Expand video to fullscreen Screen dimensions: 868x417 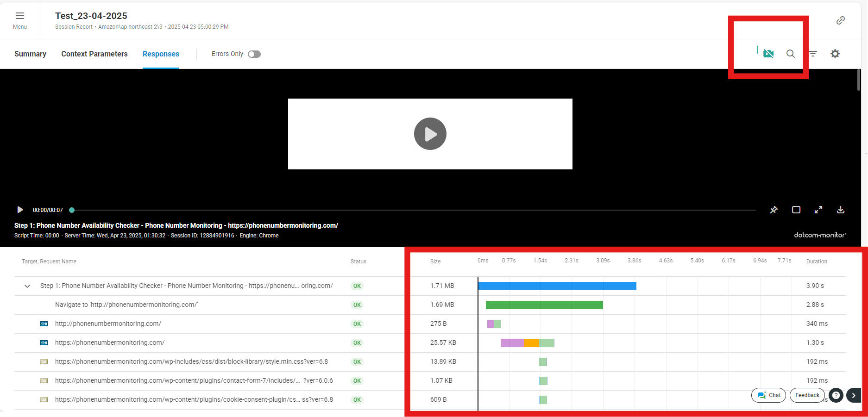click(x=818, y=210)
